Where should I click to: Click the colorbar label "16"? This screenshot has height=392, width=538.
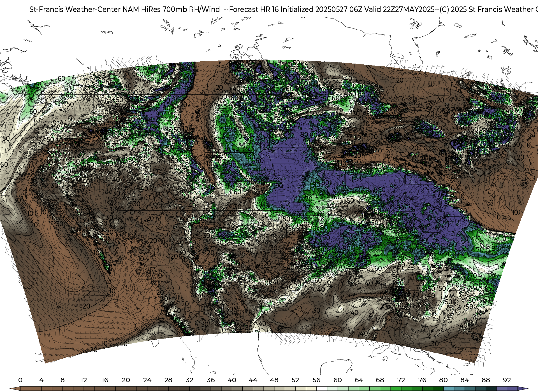[x=105, y=380]
